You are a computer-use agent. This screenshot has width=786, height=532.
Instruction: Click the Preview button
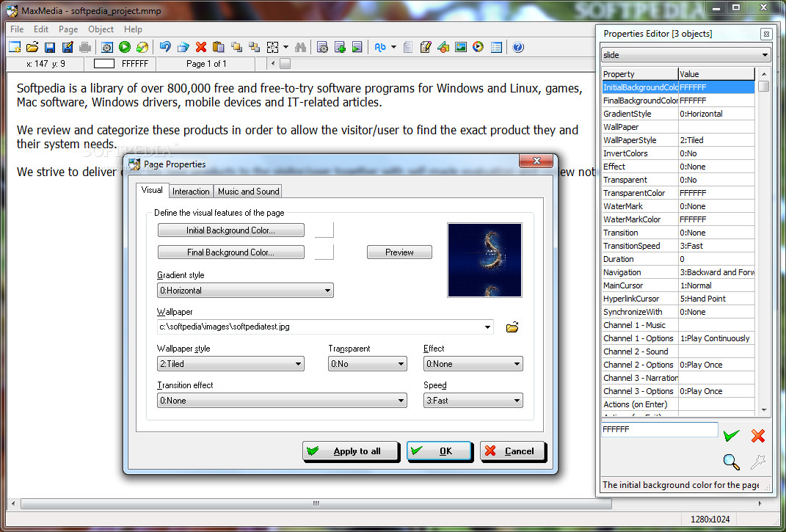click(x=399, y=252)
